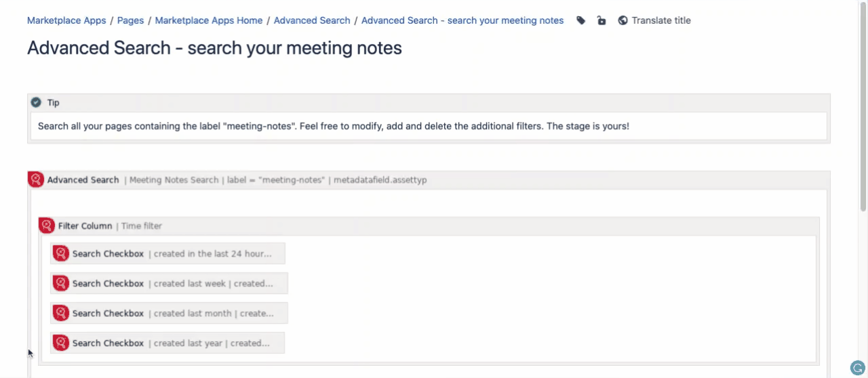The width and height of the screenshot is (868, 378).
Task: Click the page title text field
Action: click(x=214, y=48)
